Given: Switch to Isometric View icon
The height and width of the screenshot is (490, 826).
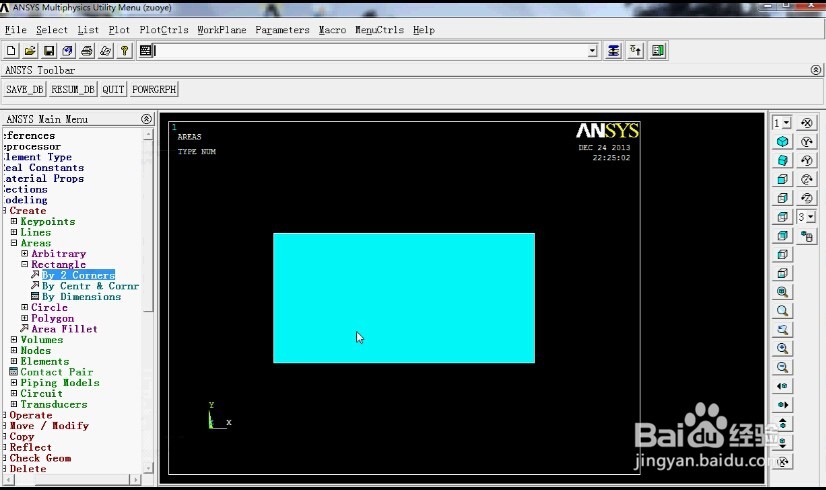Looking at the screenshot, I should pyautogui.click(x=782, y=141).
